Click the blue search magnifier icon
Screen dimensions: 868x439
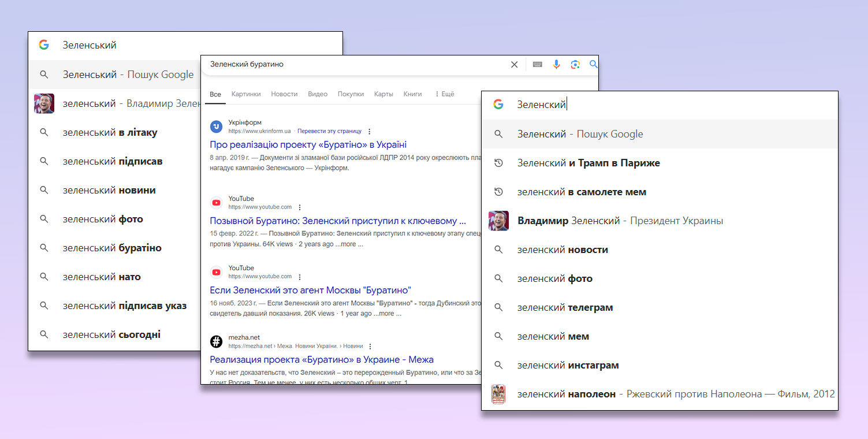click(x=593, y=65)
